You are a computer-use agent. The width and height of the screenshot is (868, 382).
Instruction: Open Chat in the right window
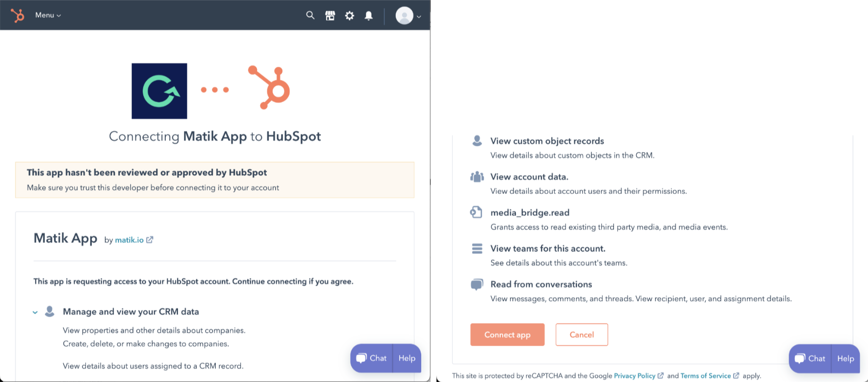(810, 358)
